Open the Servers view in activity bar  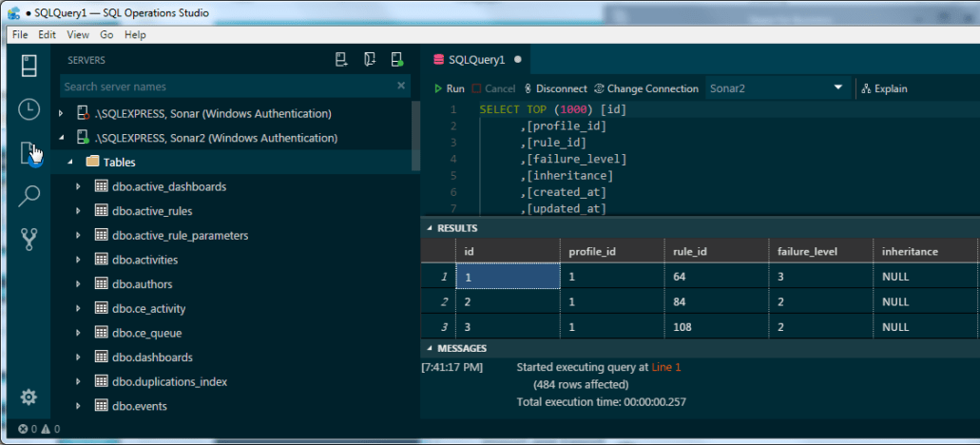tap(29, 66)
